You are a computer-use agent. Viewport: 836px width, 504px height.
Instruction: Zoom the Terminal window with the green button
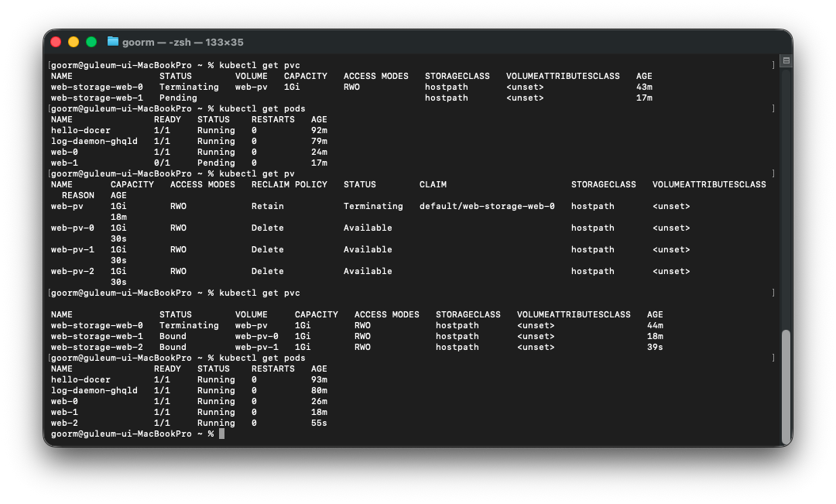(91, 42)
